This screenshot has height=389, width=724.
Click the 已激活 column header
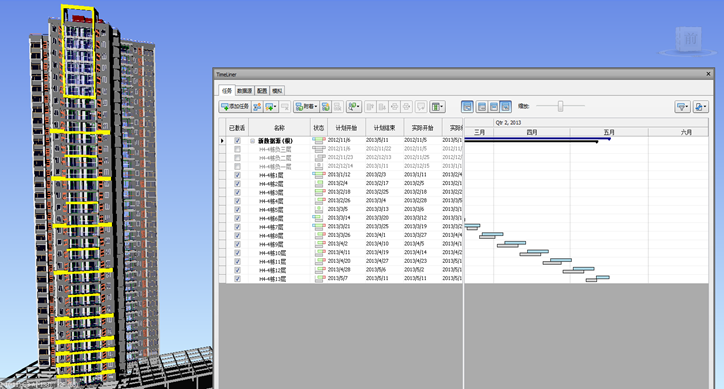click(x=237, y=128)
